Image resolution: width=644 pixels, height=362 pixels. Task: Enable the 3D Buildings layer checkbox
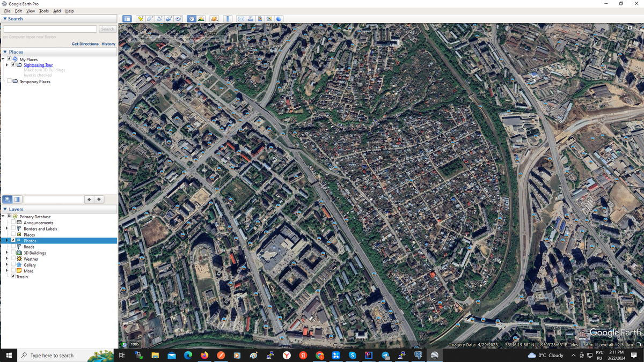[x=13, y=253]
